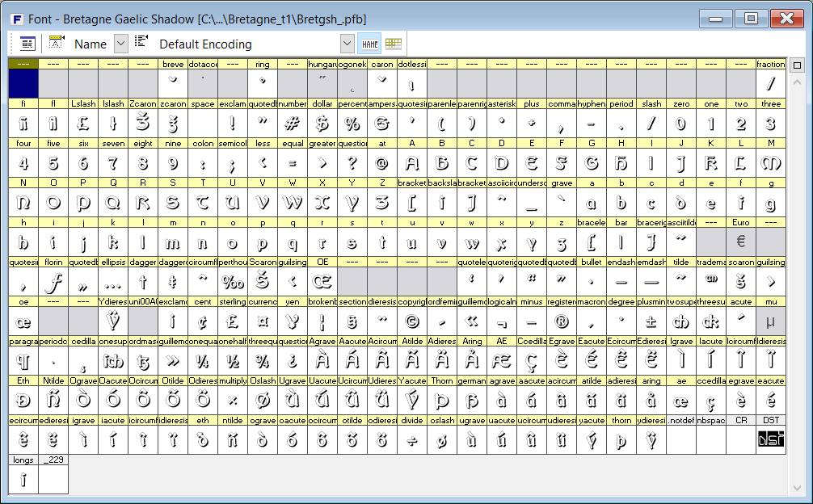
Task: Select the dark blue highlighted first glyph cell
Action: point(23,83)
